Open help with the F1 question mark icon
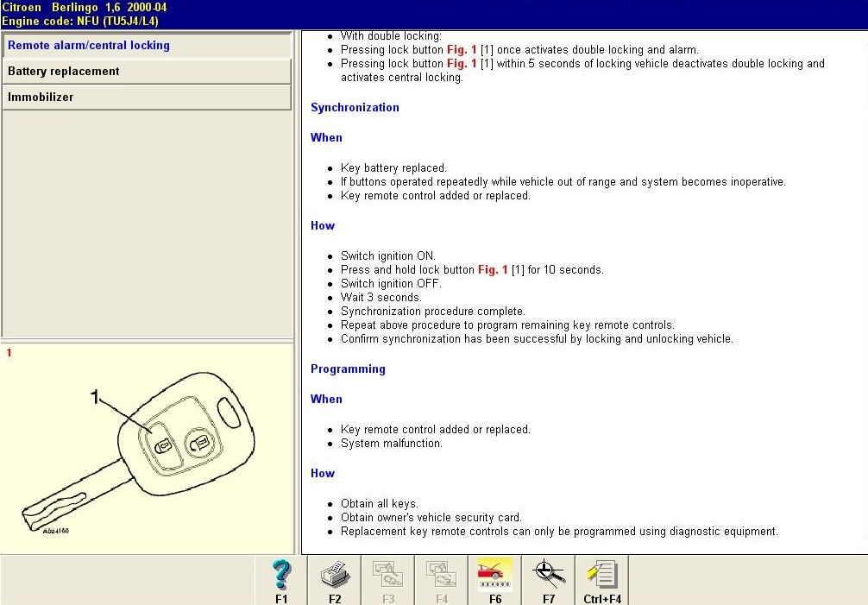This screenshot has width=868, height=605. pos(281,580)
